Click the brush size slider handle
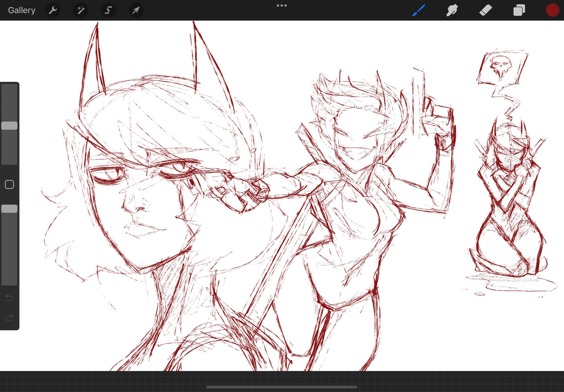Screen dimensions: 564x392 (x=9, y=126)
